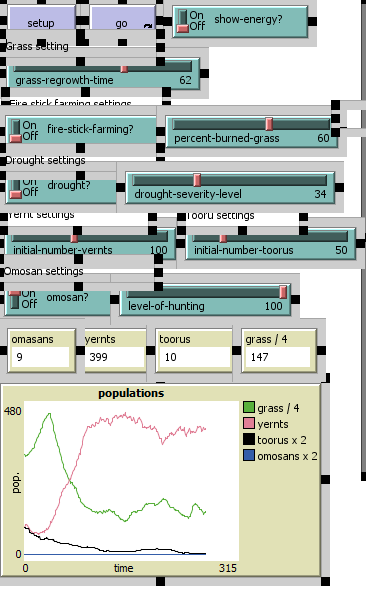Select the omasans monitor value box
366x594 pixels.
click(x=41, y=357)
